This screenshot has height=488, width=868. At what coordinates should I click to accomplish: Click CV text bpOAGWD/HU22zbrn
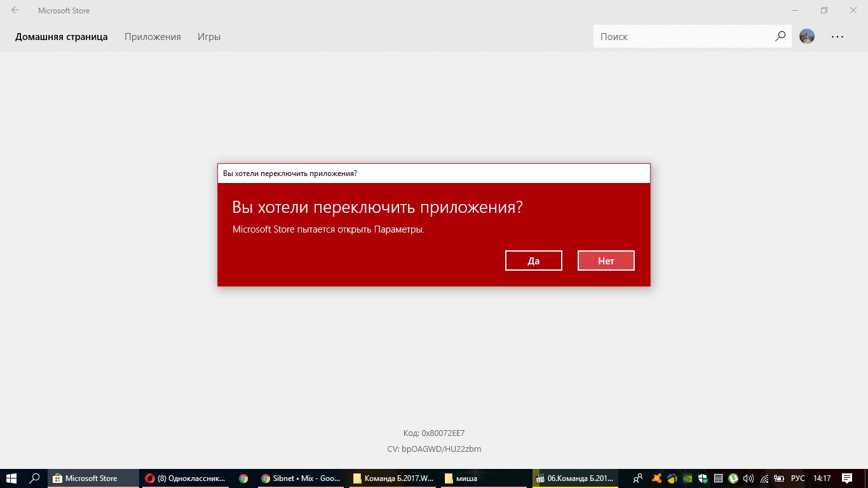(433, 449)
